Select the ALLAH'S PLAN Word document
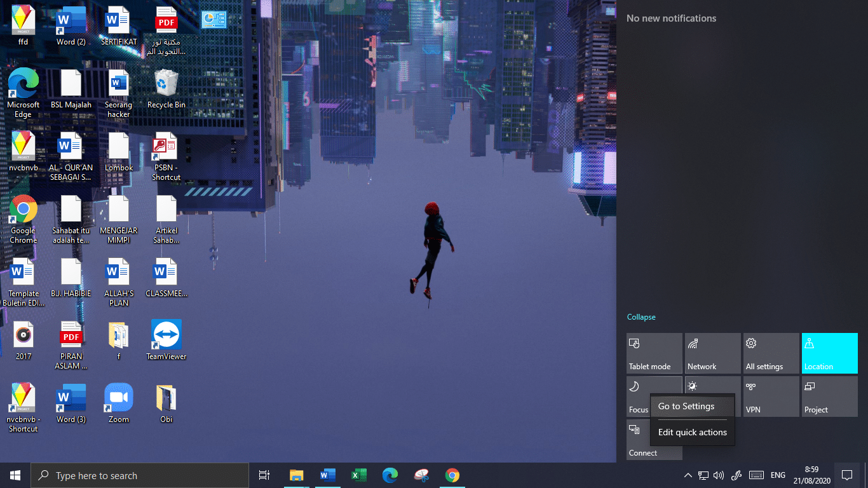This screenshot has height=488, width=868. tap(119, 282)
